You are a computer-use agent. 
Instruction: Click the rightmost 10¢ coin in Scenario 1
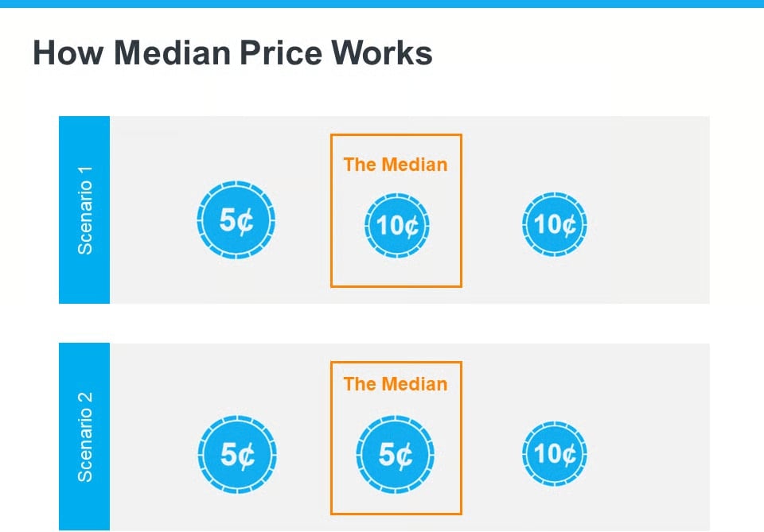(554, 224)
